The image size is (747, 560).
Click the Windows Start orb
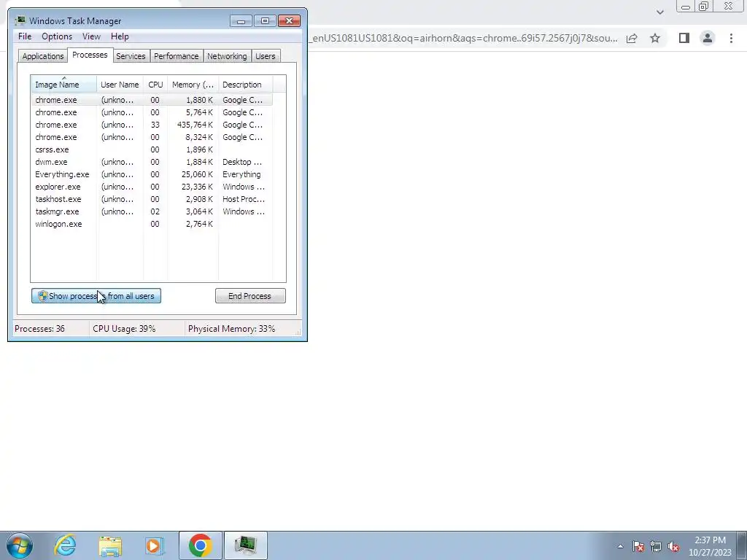pos(20,545)
